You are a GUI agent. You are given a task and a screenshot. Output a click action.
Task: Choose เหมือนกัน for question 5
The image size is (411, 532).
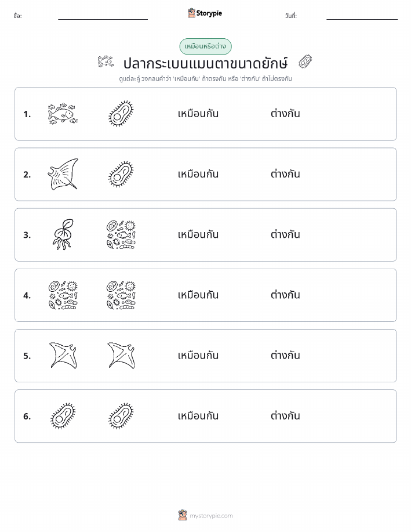198,355
